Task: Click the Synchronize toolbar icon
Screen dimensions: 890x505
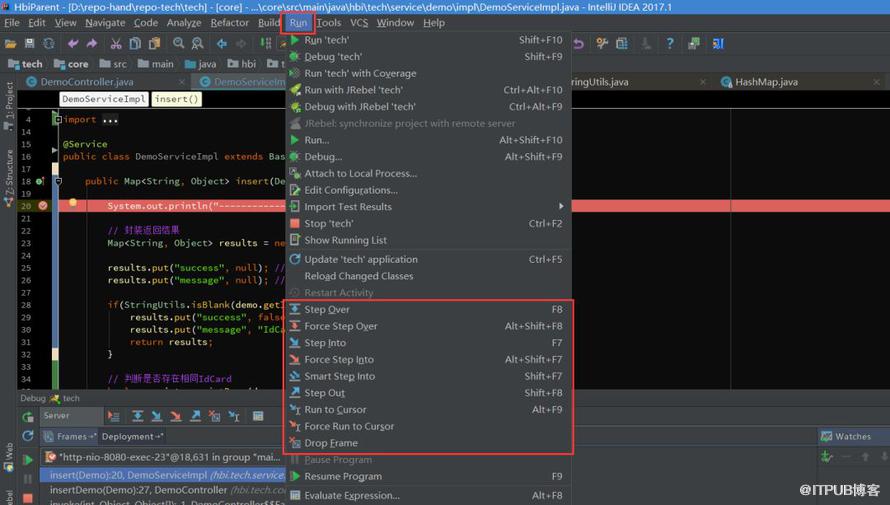Action: click(x=49, y=44)
